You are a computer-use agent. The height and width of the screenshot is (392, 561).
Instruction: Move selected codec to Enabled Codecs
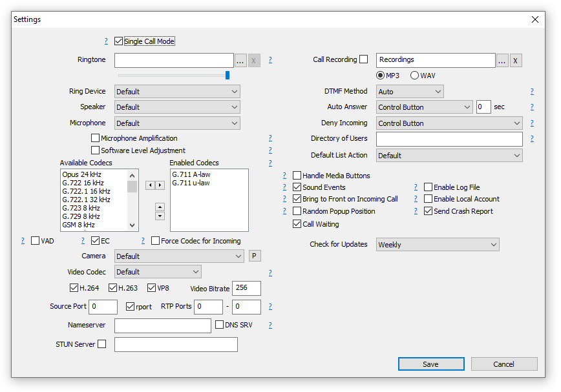[159, 185]
